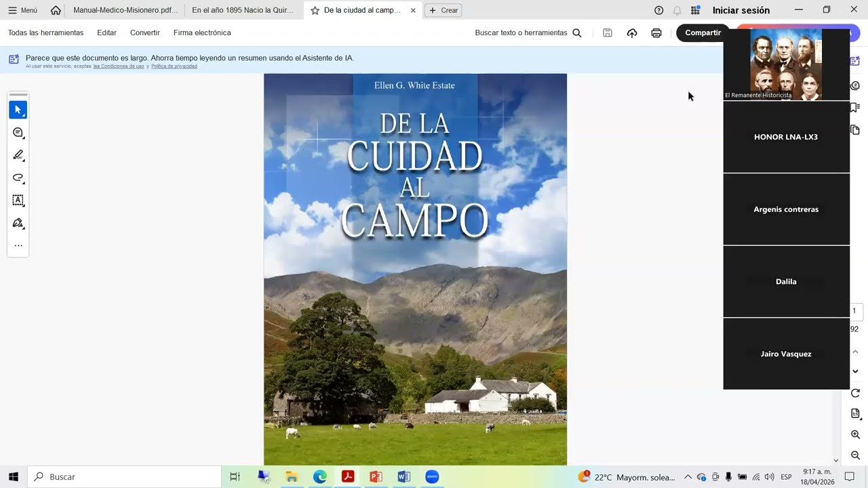Open Microsoft Edge from the taskbar
The image size is (868, 488).
[x=319, y=476]
